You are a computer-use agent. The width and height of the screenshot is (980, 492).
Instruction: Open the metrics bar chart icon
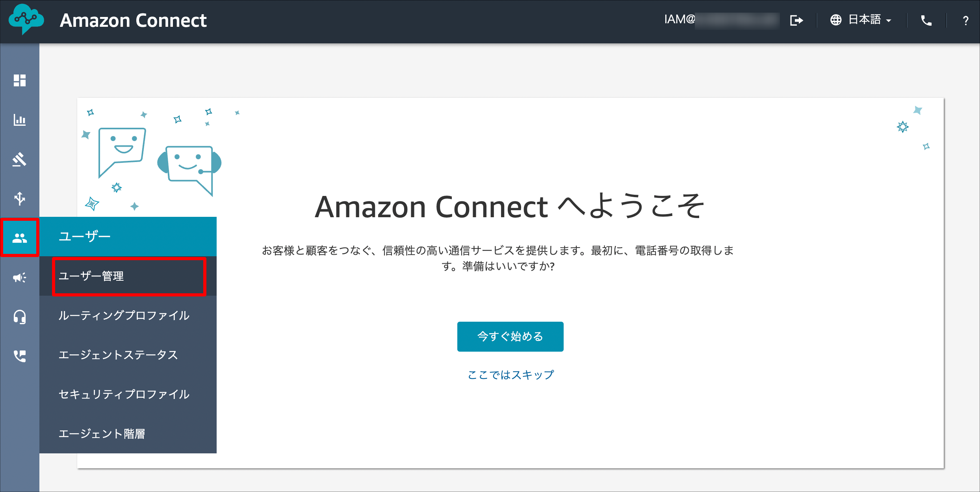(x=20, y=120)
